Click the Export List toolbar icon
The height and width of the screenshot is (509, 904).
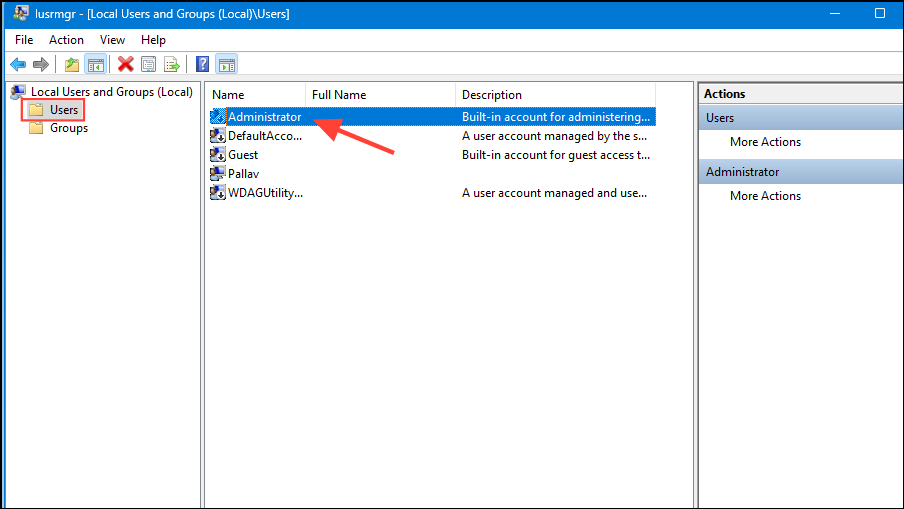click(171, 64)
